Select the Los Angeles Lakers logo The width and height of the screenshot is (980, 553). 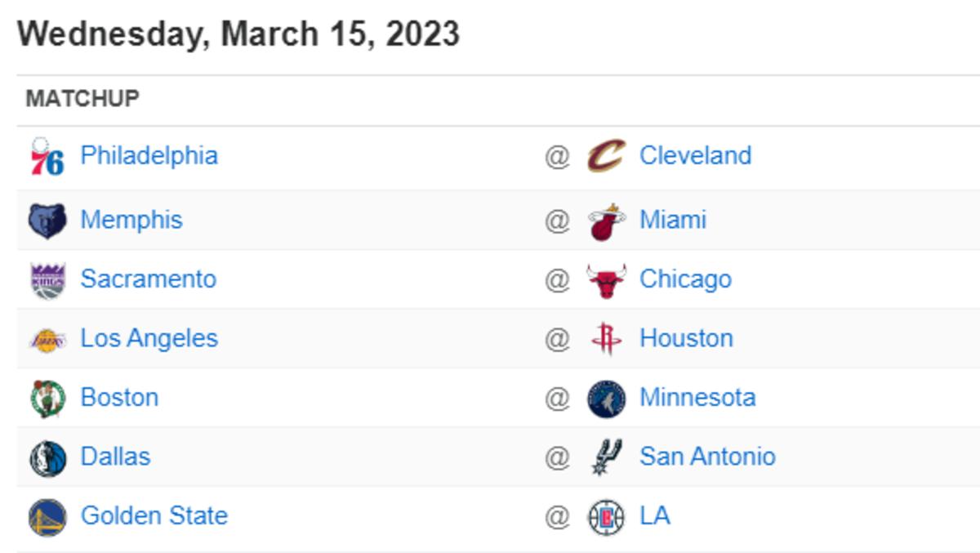47,340
